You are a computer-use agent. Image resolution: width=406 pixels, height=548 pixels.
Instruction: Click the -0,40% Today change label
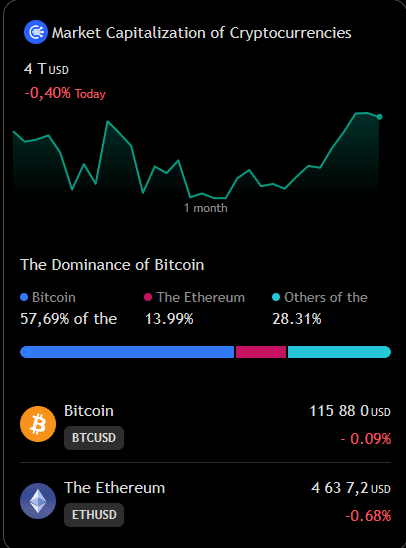tap(65, 93)
